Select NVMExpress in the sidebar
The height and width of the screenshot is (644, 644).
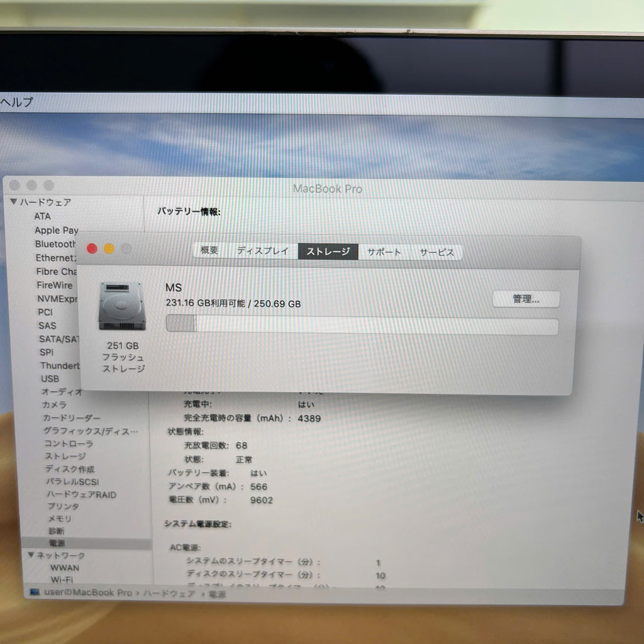[57, 299]
